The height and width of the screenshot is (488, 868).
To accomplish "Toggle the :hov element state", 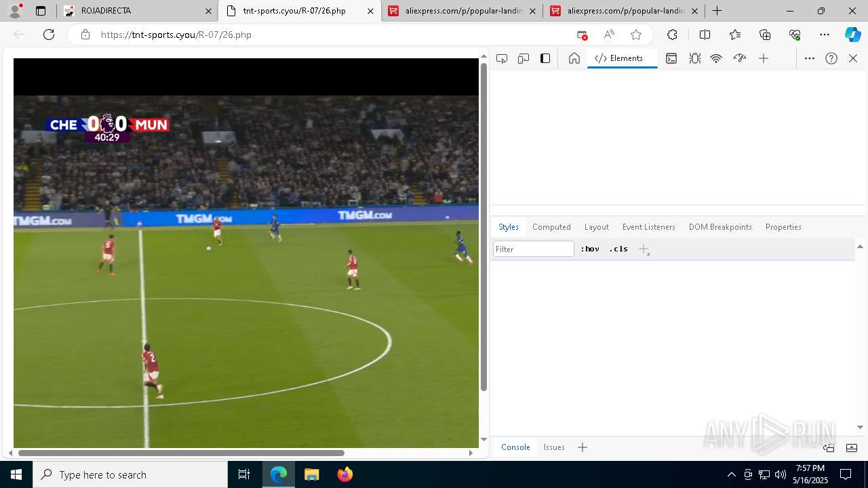I will (x=590, y=249).
